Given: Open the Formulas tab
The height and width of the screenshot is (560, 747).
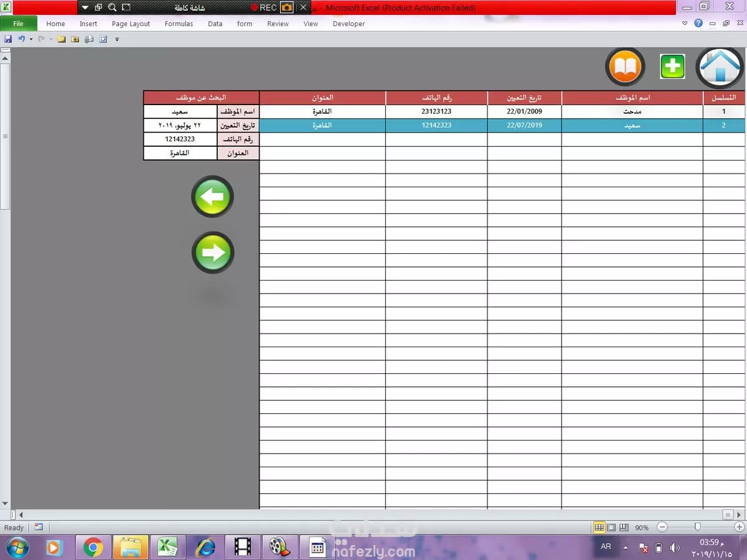Looking at the screenshot, I should coord(179,24).
